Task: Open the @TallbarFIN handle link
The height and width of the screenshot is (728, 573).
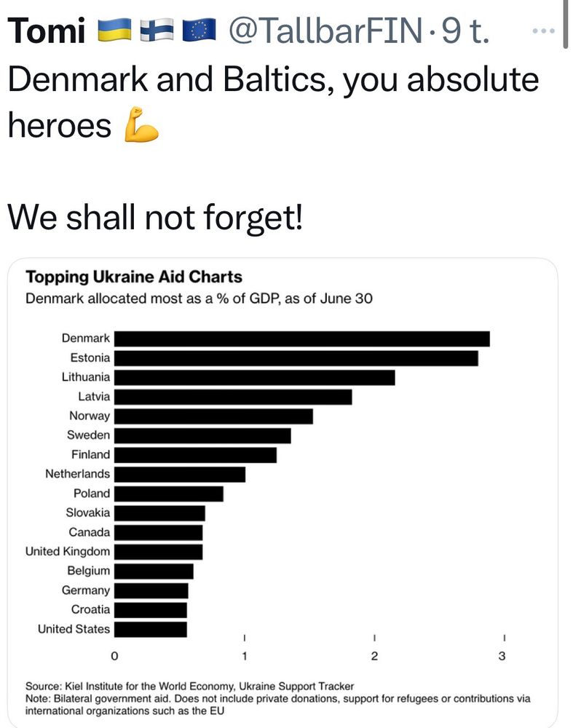Action: [x=325, y=31]
